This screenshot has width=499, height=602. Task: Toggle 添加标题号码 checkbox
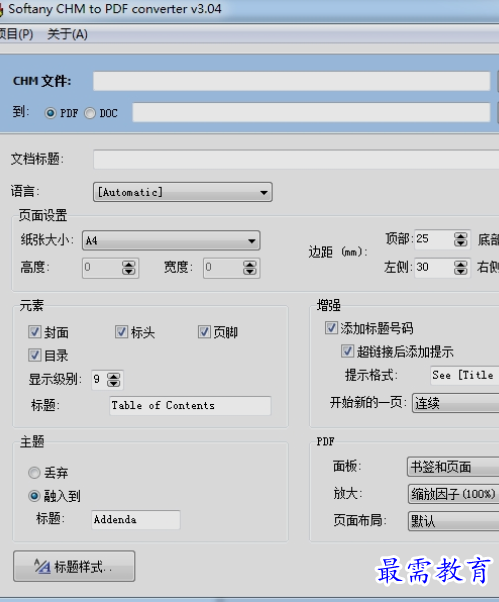[331, 328]
